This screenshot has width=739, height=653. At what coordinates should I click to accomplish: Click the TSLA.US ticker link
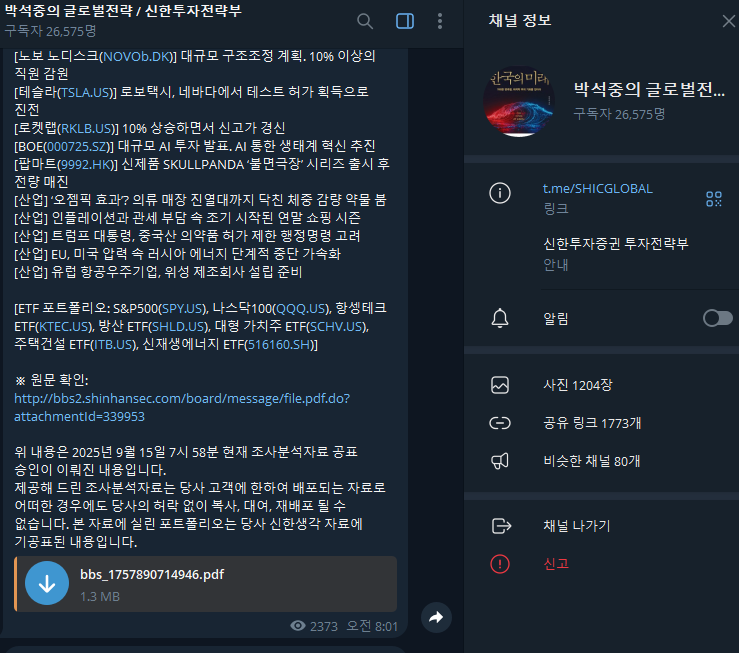[x=85, y=92]
